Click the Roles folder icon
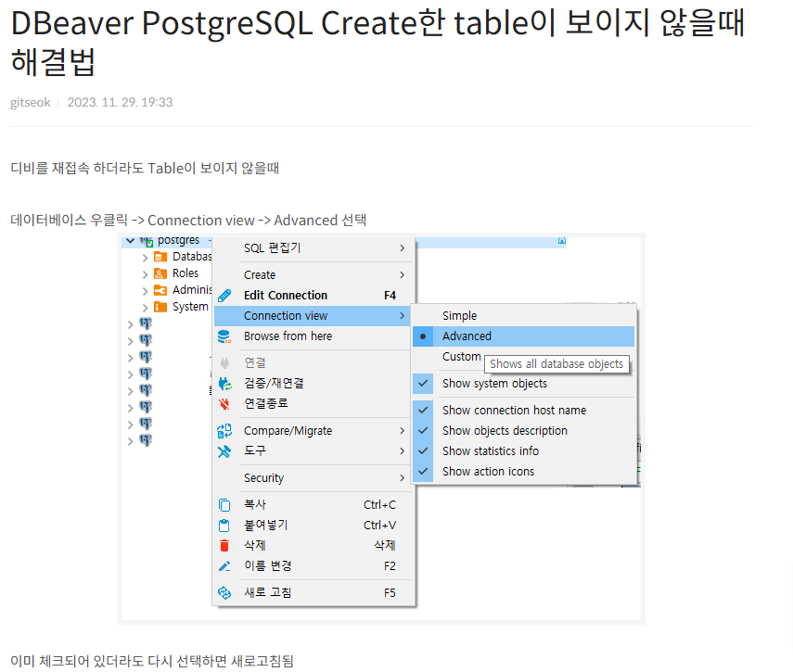 160,273
